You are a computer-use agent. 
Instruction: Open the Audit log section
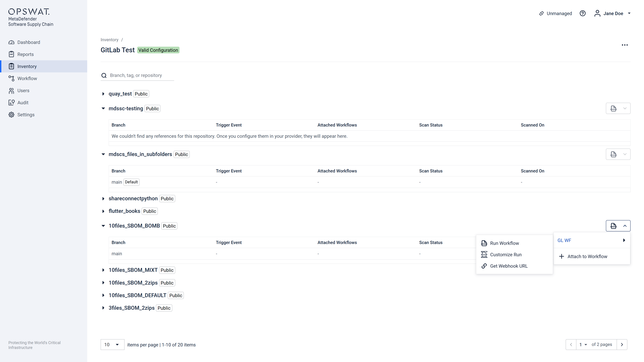(x=23, y=103)
